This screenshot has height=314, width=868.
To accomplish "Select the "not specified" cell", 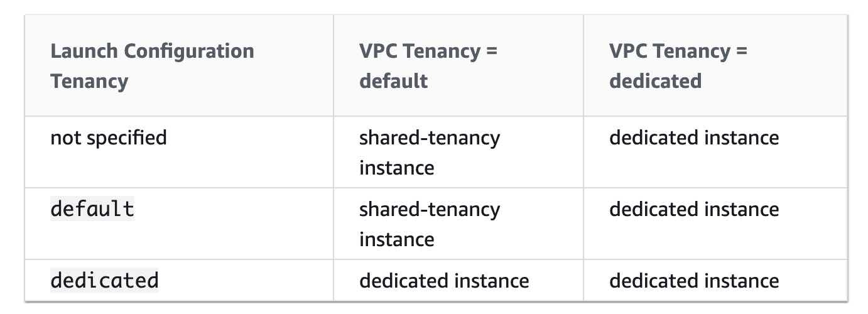I will coord(109,138).
